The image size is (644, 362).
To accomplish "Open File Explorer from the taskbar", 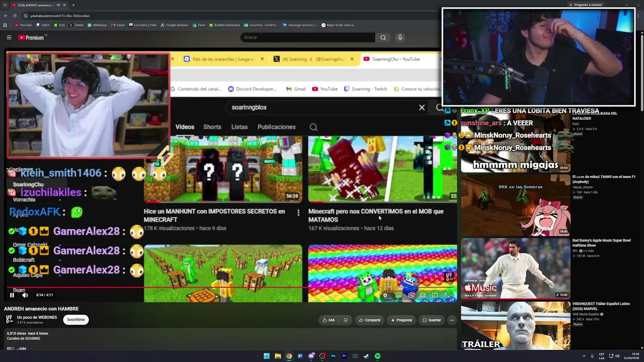I will [x=278, y=356].
